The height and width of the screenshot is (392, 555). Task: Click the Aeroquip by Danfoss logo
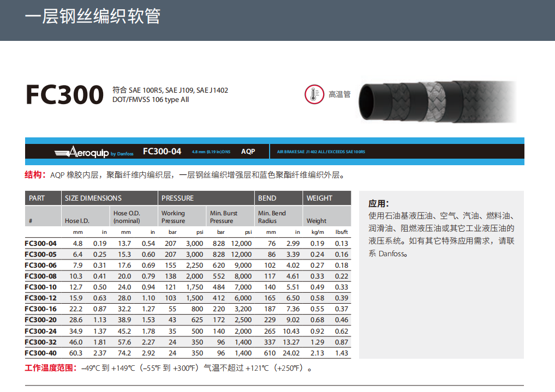pyautogui.click(x=94, y=152)
